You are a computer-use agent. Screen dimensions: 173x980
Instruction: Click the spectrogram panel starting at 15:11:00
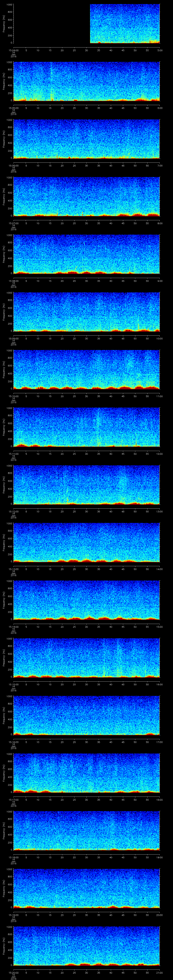click(87, 427)
